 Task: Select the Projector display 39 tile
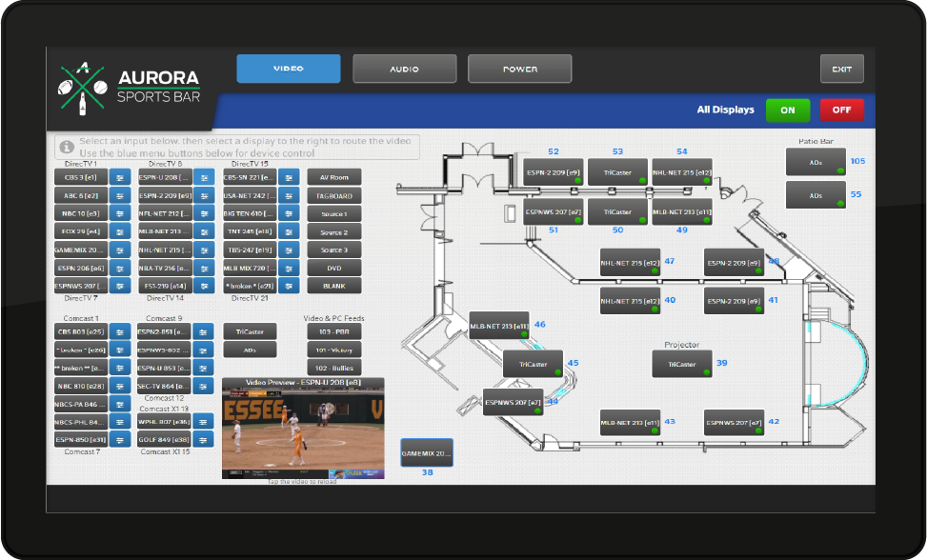coord(682,364)
